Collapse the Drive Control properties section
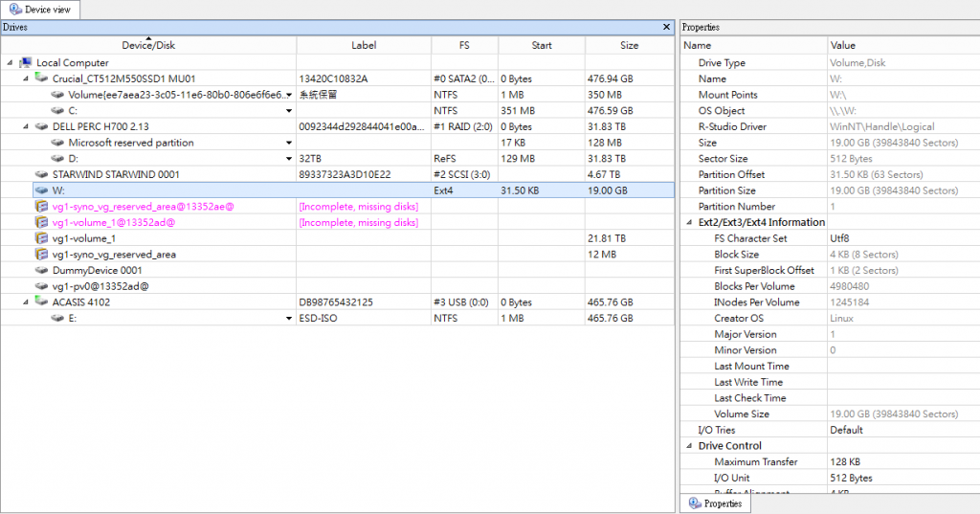 [689, 446]
